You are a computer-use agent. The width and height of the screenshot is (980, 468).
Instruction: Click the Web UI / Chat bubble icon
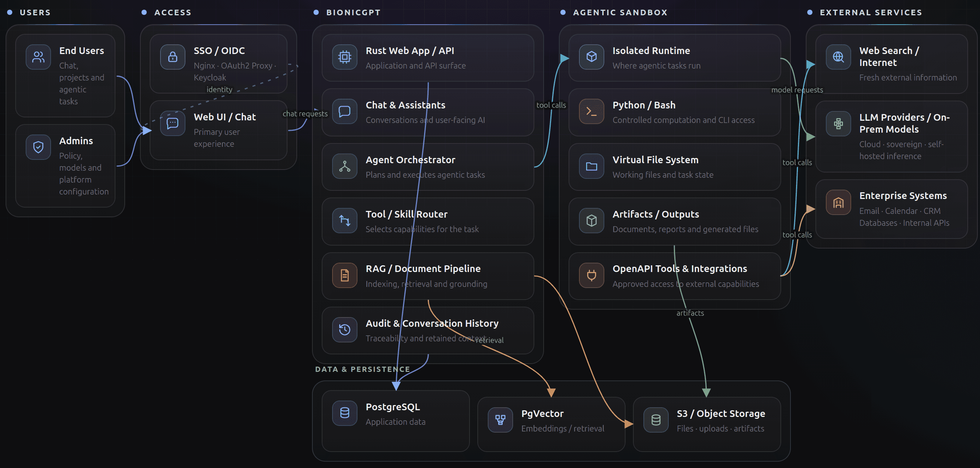click(x=173, y=123)
